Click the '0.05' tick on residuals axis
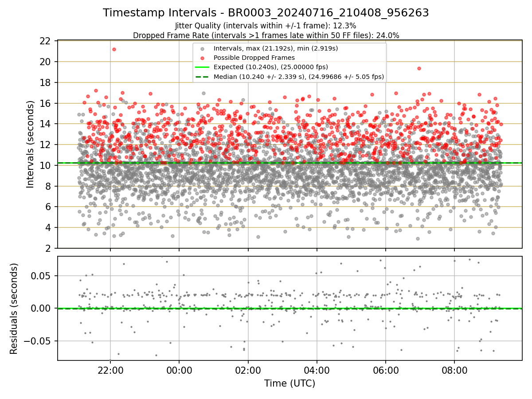This screenshot has width=532, height=399. point(41,276)
